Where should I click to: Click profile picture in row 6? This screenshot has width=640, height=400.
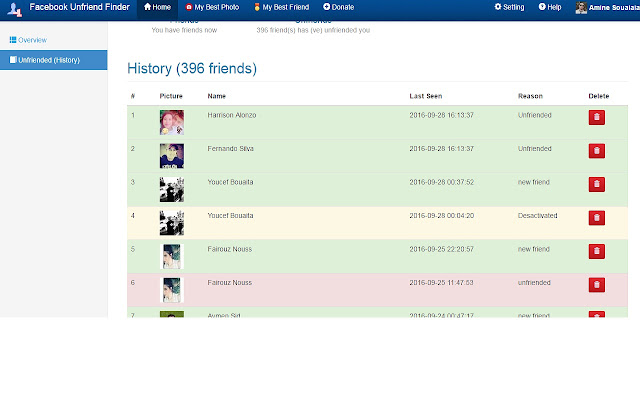[x=172, y=290]
